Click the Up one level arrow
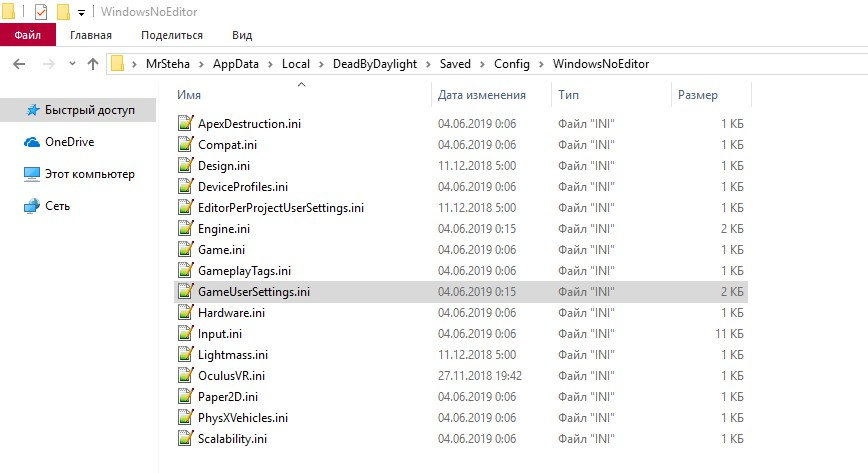Screen dimensions: 868x473 pos(93,64)
